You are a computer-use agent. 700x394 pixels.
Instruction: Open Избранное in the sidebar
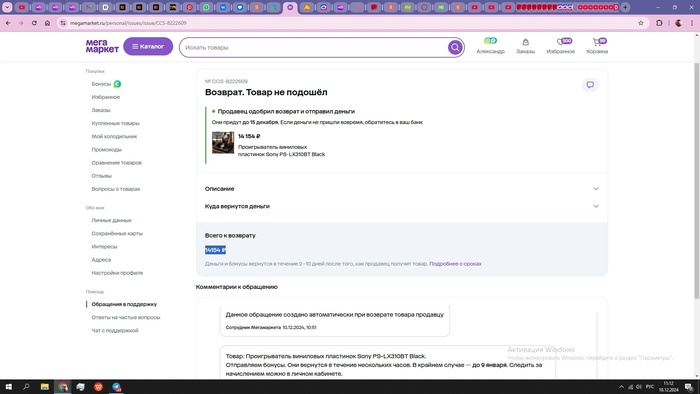[105, 97]
